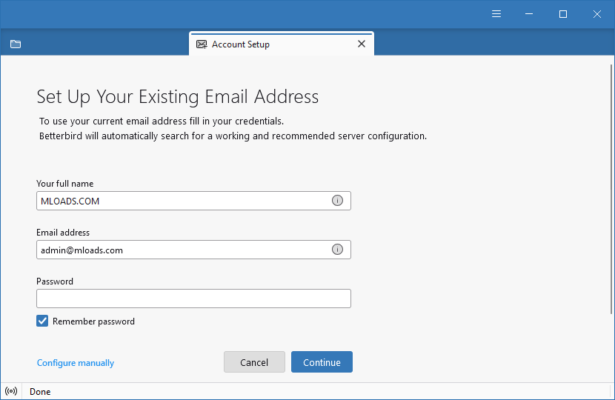The image size is (615, 400).
Task: Click into the Email address field
Action: (x=180, y=249)
